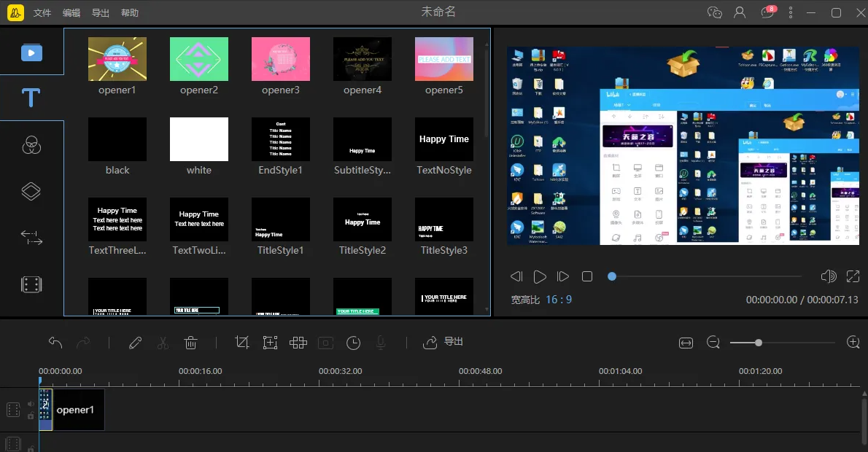Open the 导出 menu in menu bar
The height and width of the screenshot is (452, 868).
[101, 13]
